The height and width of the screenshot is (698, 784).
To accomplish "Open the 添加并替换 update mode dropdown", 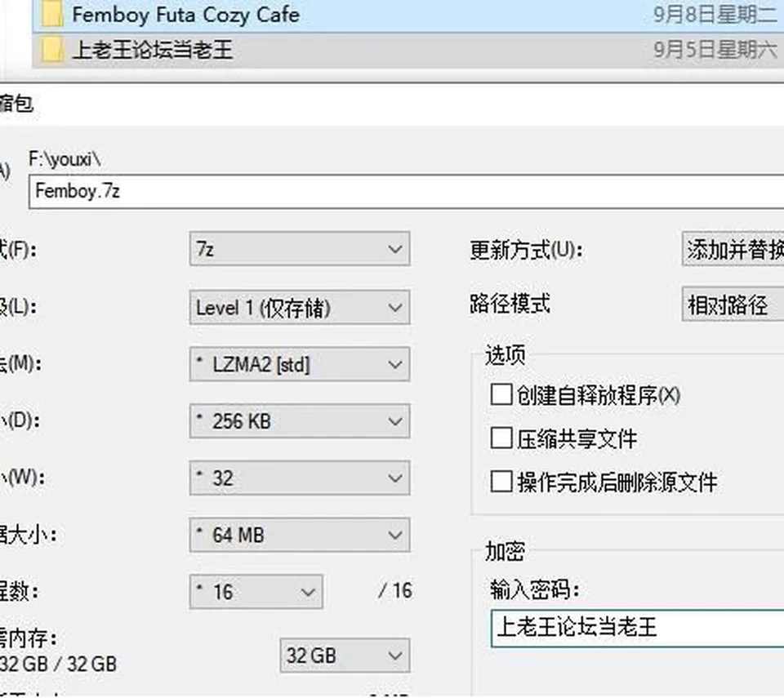I will pos(733,248).
